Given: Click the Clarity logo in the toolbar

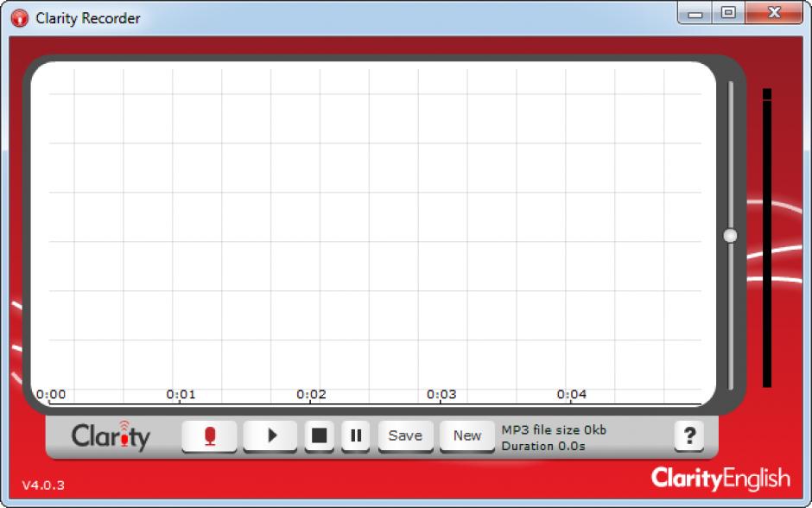Looking at the screenshot, I should [x=111, y=435].
